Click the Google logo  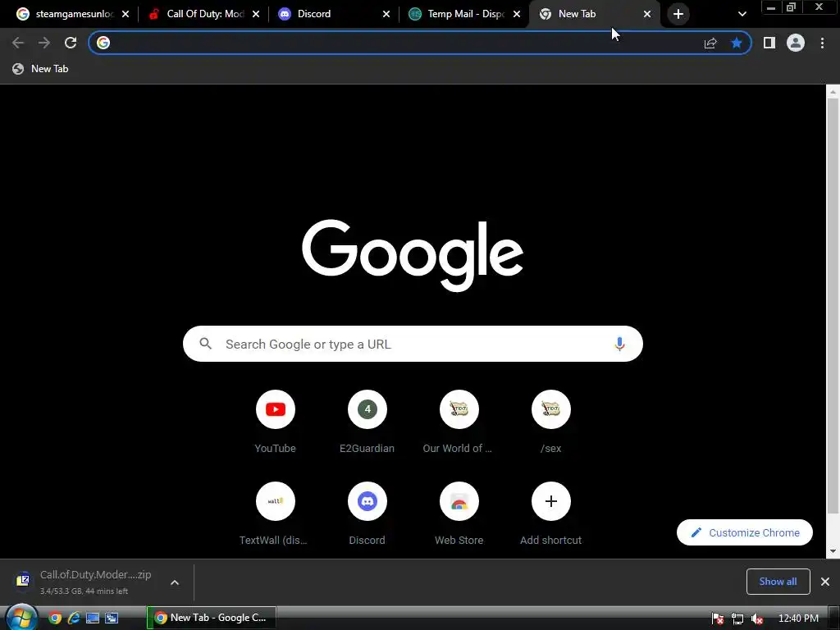[x=413, y=256]
